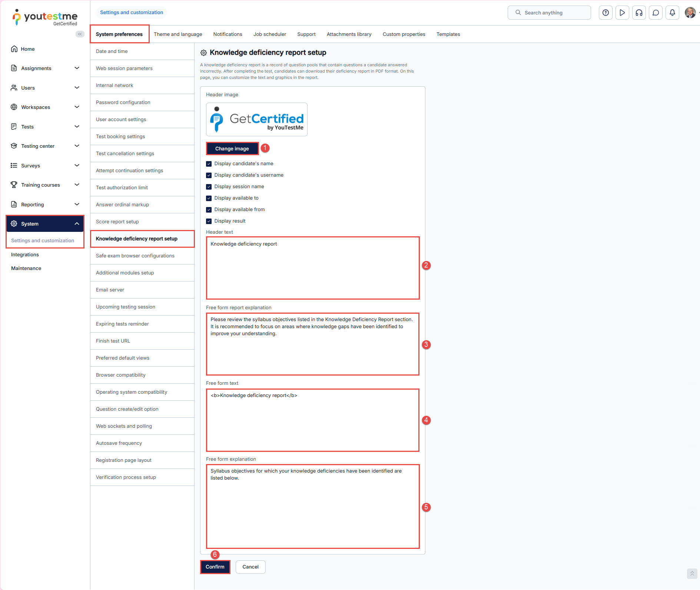This screenshot has width=700, height=590.
Task: Uncheck Display candidate's name
Action: (x=209, y=164)
